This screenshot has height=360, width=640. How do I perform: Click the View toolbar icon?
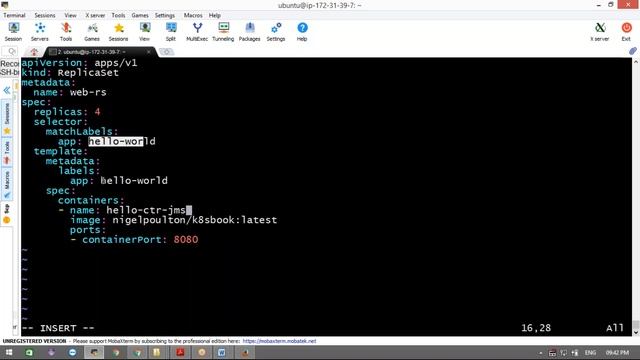[144, 32]
